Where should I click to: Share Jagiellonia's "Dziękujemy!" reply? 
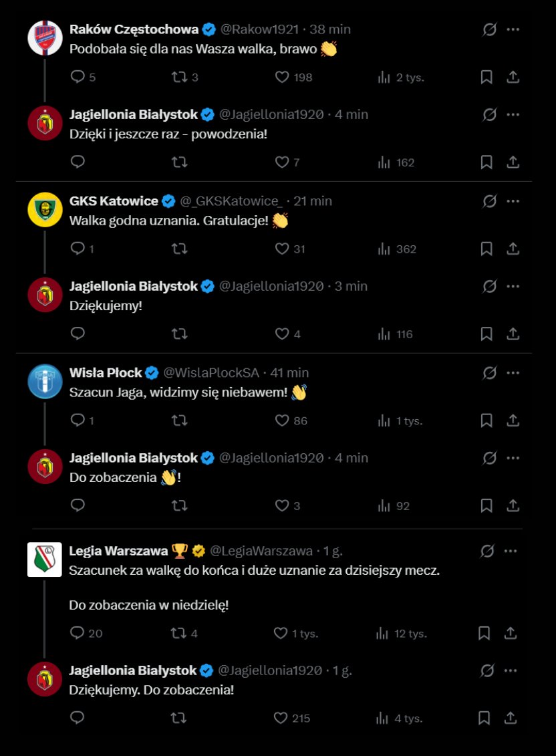tap(513, 334)
